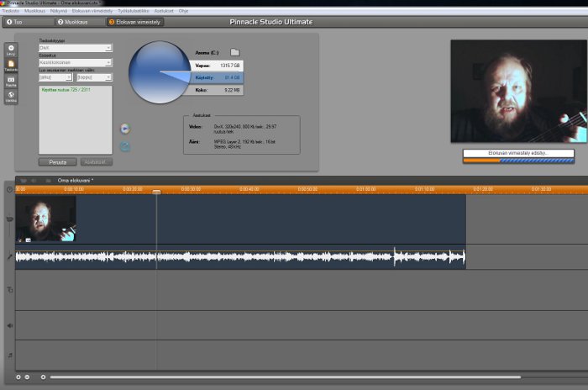Open Muokkaus menu in menu bar
The height and width of the screenshot is (390, 588).
point(35,11)
